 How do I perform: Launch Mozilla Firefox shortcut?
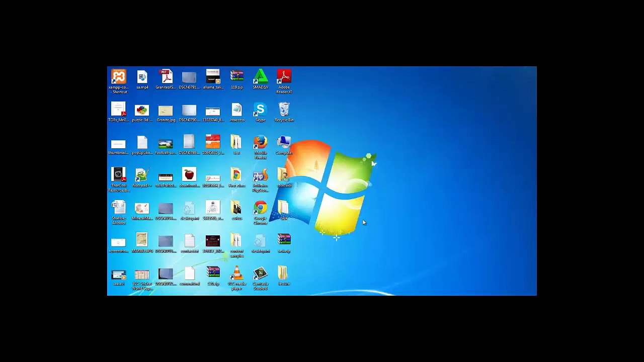(x=260, y=142)
